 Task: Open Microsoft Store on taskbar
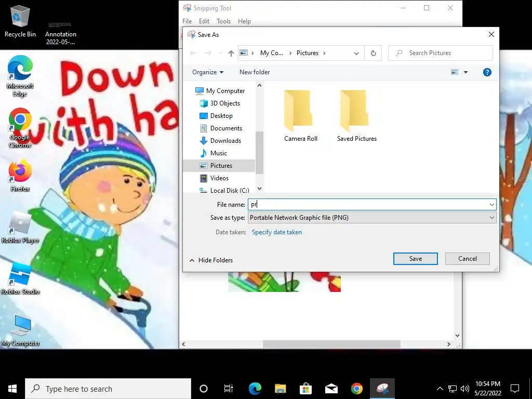click(x=305, y=389)
